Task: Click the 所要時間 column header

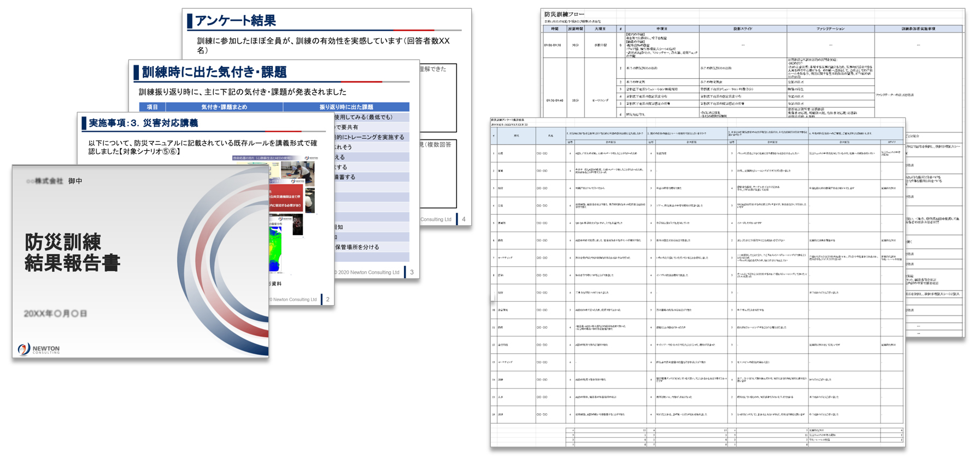Action: pos(576,28)
